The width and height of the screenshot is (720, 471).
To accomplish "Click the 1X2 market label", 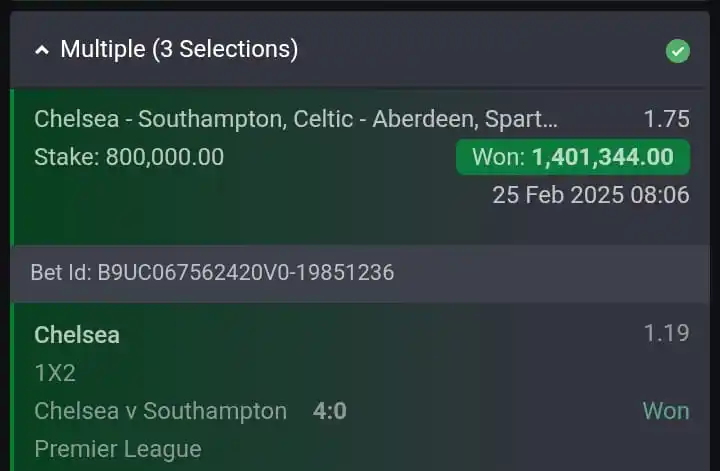I will point(55,373).
